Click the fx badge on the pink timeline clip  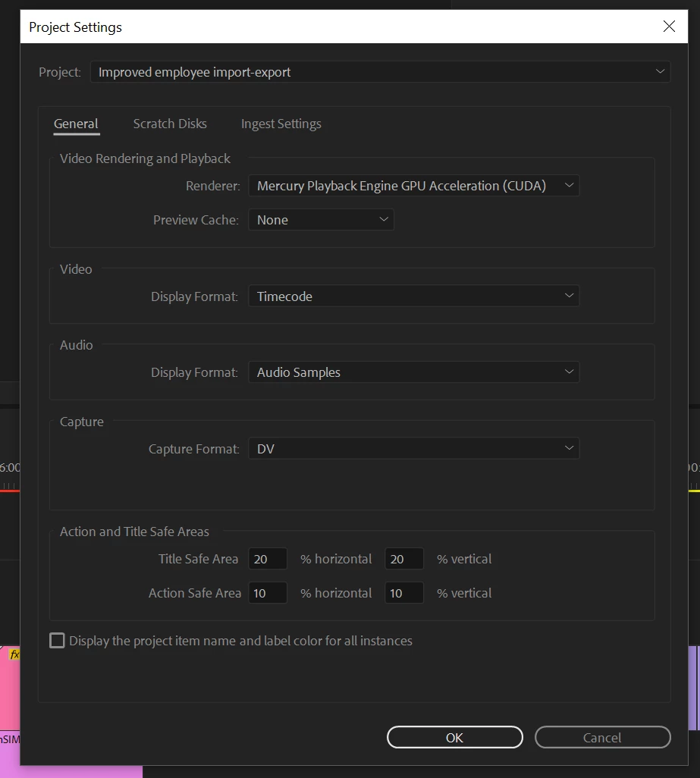pos(14,654)
